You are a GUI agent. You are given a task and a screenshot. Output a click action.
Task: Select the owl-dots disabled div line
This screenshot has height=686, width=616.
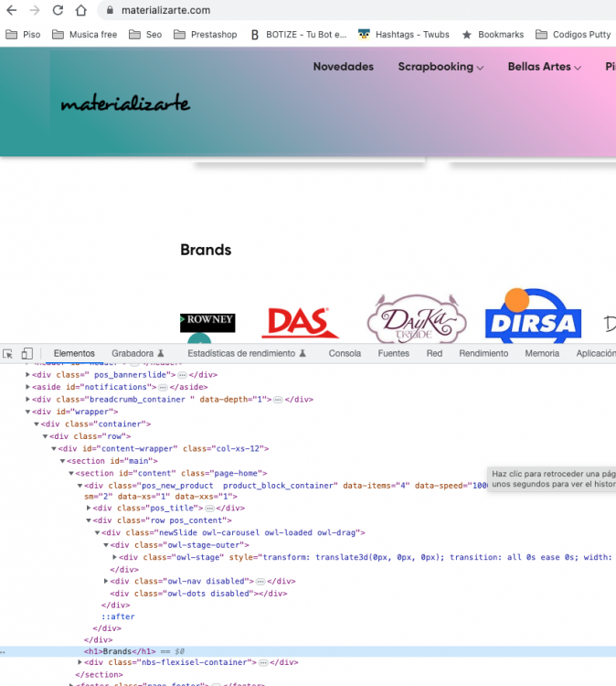point(198,594)
